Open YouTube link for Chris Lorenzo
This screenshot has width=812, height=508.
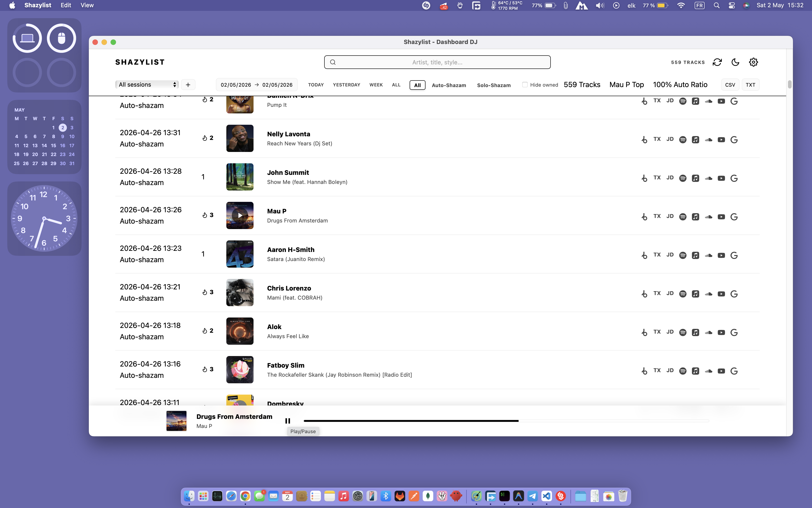click(721, 294)
